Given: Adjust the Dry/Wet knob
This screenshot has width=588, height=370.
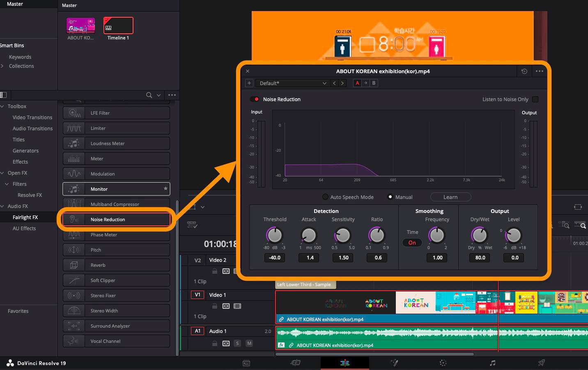Looking at the screenshot, I should [x=480, y=235].
